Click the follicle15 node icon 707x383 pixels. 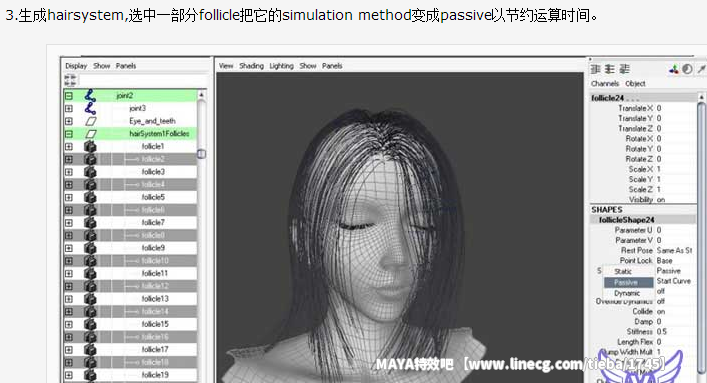90,324
